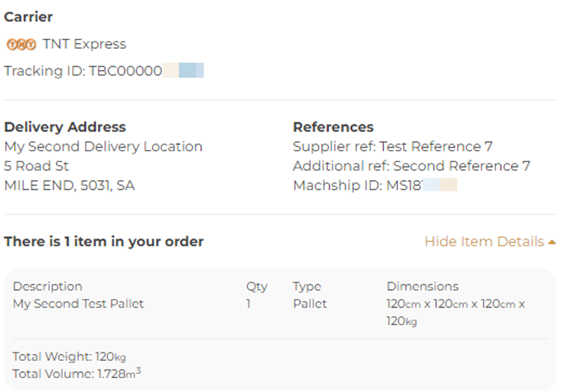565x392 pixels.
Task: Click the References heading
Action: point(333,127)
